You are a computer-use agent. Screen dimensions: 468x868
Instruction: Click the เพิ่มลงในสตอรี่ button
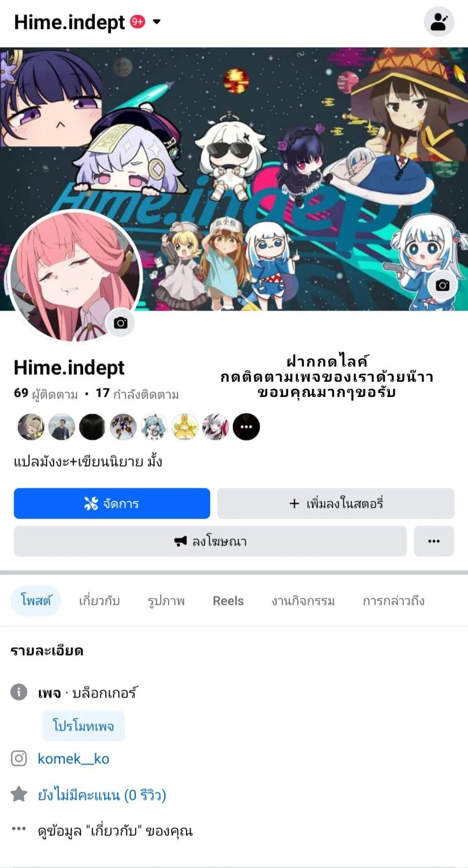click(x=336, y=503)
